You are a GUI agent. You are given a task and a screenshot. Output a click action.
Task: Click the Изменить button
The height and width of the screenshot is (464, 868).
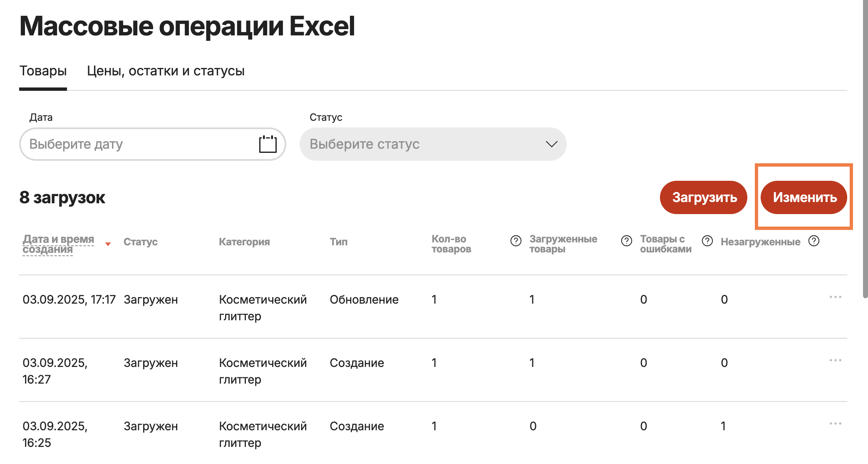[x=804, y=197]
